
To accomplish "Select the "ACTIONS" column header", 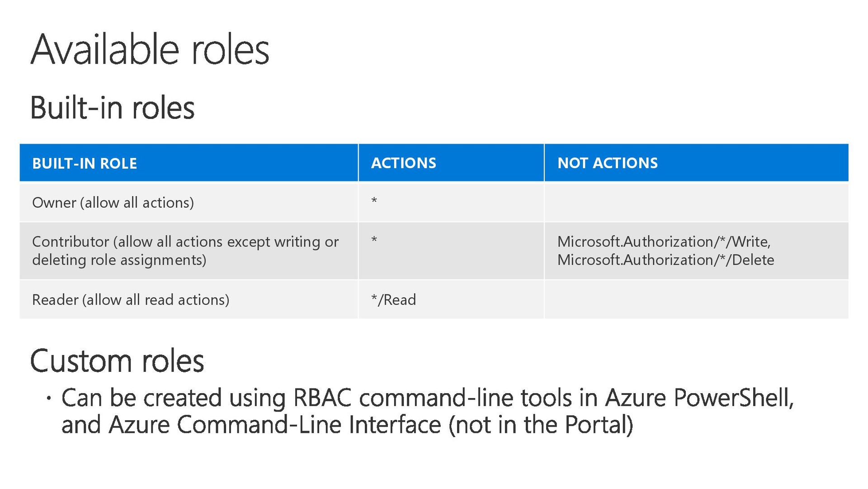I will pyautogui.click(x=403, y=163).
